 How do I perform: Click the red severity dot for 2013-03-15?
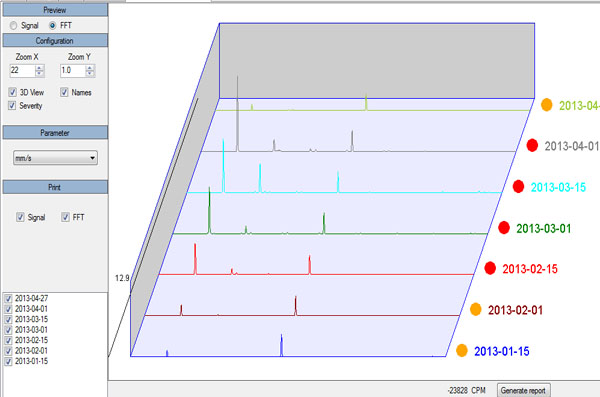518,186
